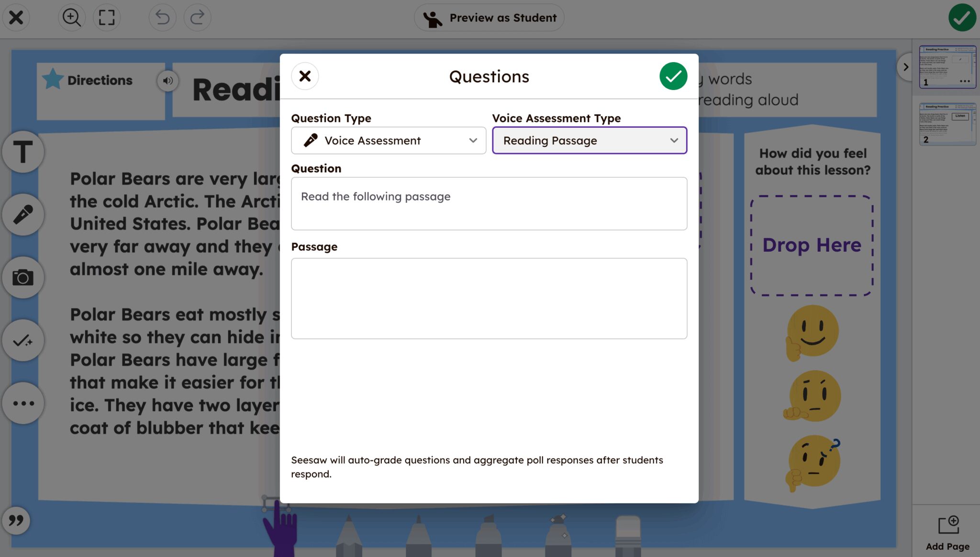
Task: Select the microphone recording tool
Action: pyautogui.click(x=22, y=214)
